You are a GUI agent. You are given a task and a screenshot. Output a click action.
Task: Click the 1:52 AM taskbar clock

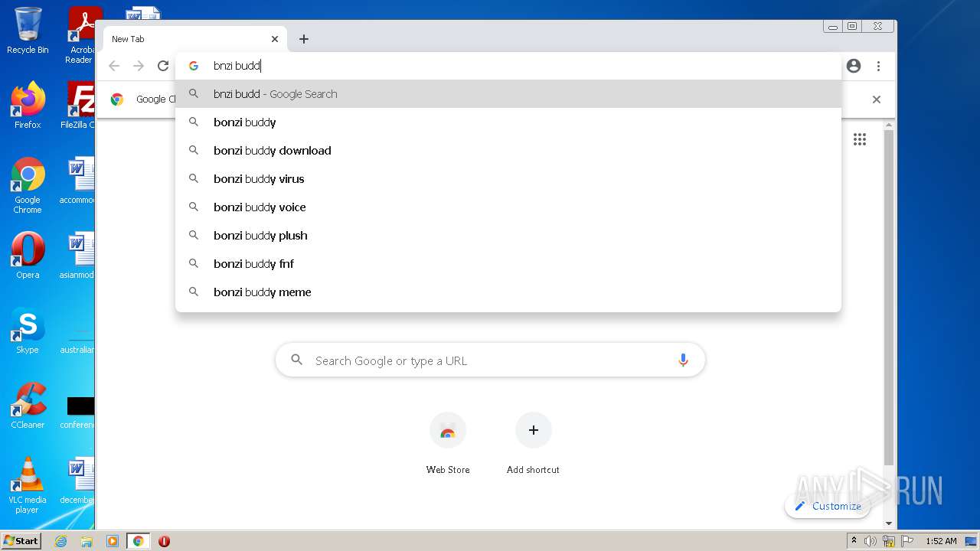coord(941,541)
